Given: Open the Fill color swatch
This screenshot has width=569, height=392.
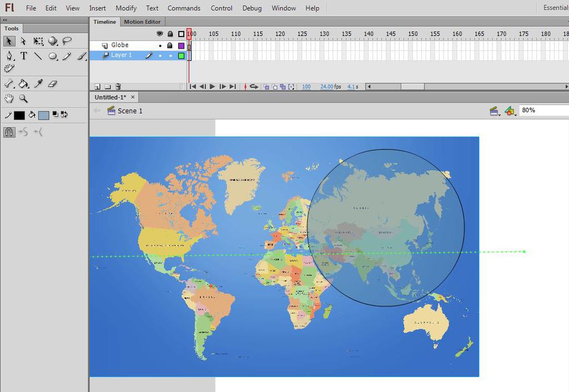Looking at the screenshot, I should tap(43, 115).
